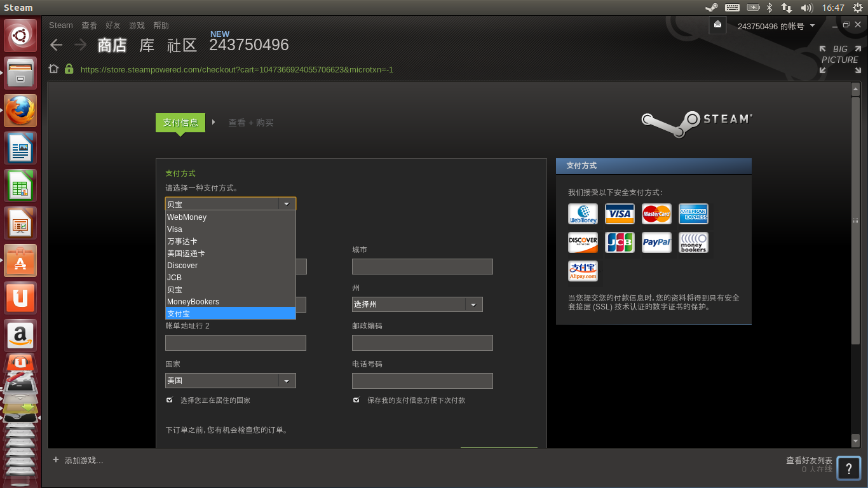Click the plus icon to add game

[x=56, y=460]
